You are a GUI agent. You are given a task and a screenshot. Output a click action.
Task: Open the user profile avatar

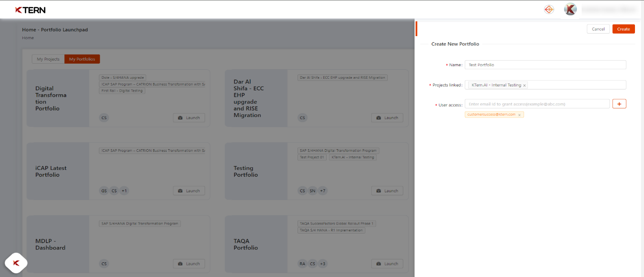click(570, 9)
